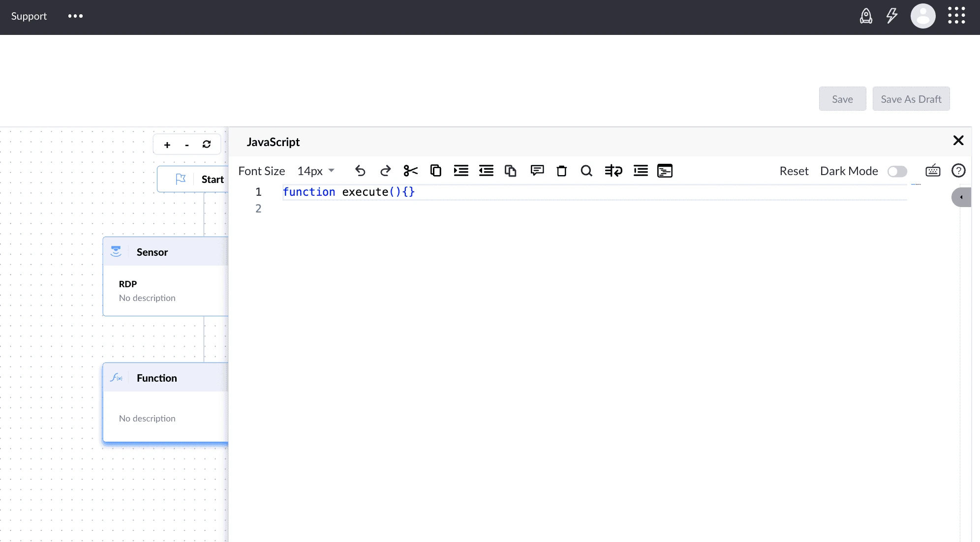Click the Start flag icon
This screenshot has height=542, width=980.
click(x=181, y=179)
